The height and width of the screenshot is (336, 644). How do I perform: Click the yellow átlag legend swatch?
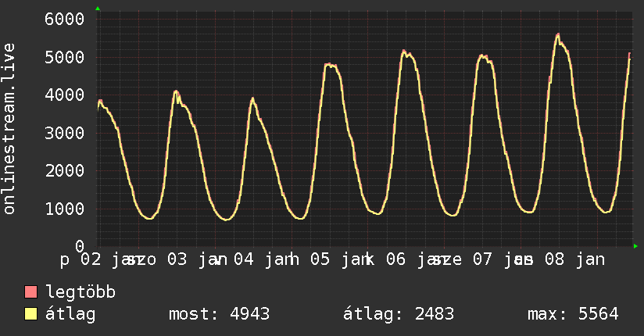coord(31,314)
